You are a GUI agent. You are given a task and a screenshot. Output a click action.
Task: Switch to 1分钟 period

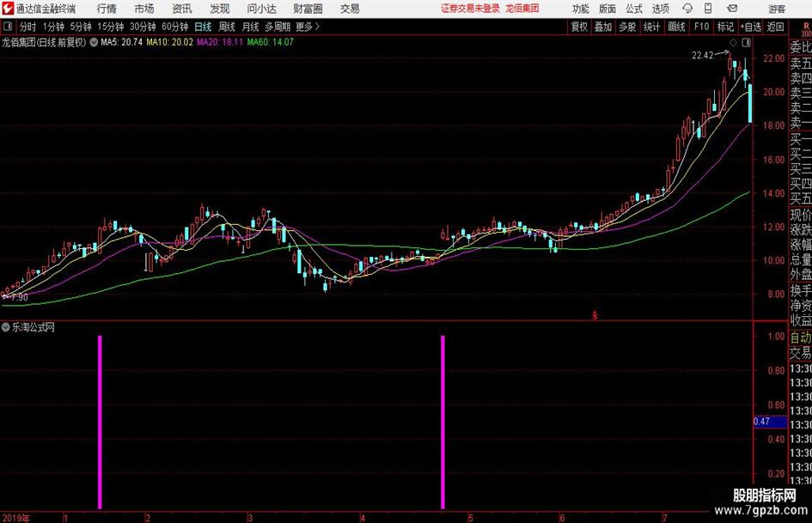[x=52, y=27]
